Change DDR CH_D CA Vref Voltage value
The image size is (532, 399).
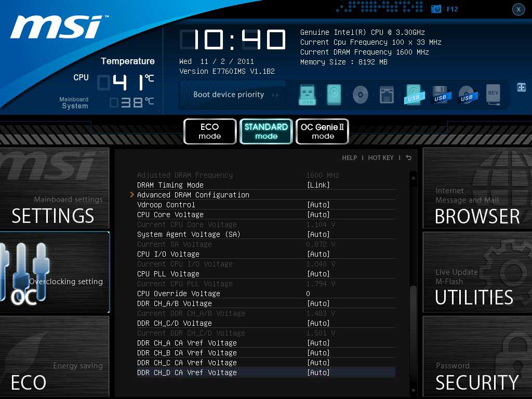pyautogui.click(x=318, y=372)
